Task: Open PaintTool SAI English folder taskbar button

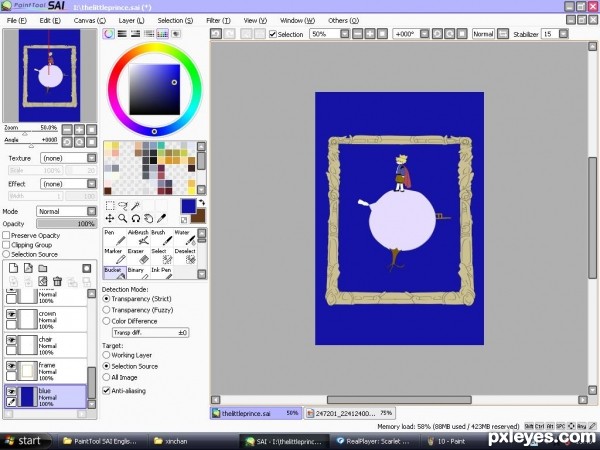Action: pos(100,441)
